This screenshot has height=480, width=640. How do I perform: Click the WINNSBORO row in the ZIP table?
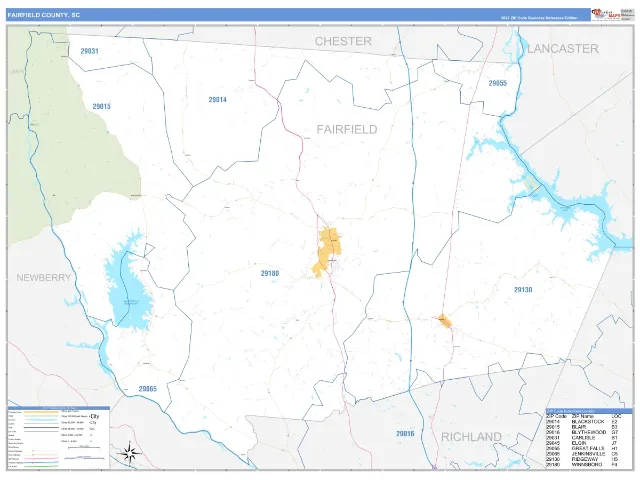[x=582, y=464]
